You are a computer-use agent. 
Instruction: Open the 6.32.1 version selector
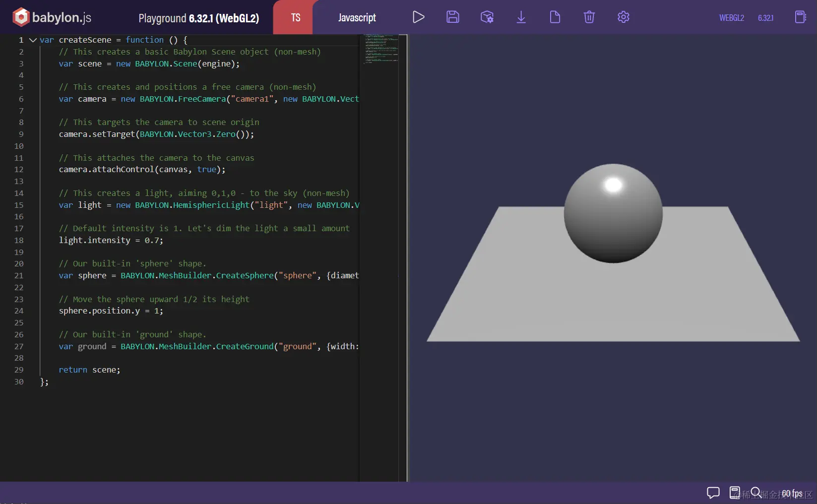click(x=766, y=18)
